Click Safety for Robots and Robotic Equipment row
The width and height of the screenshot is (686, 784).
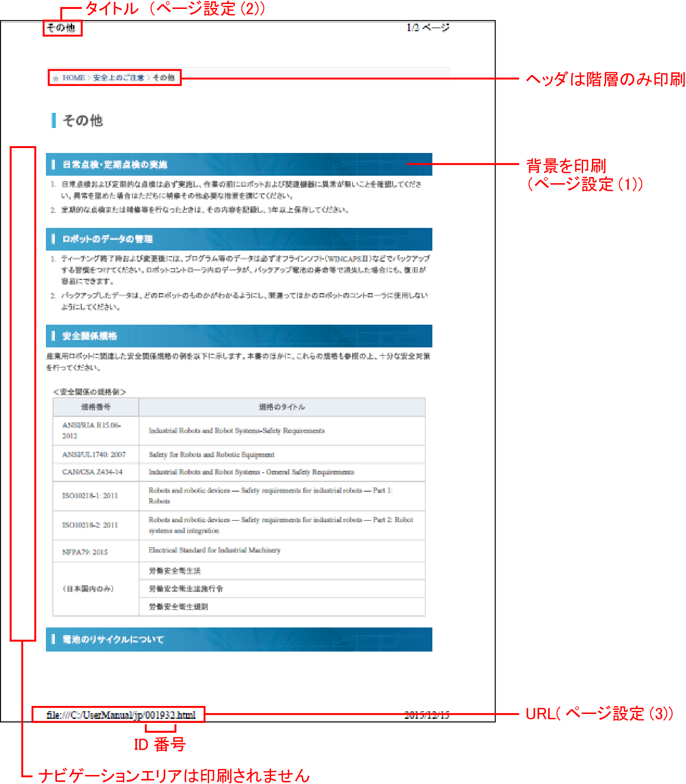pos(212,454)
